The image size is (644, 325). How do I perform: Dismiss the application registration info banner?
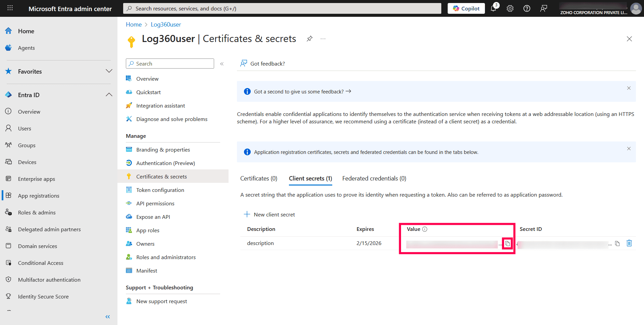(629, 148)
